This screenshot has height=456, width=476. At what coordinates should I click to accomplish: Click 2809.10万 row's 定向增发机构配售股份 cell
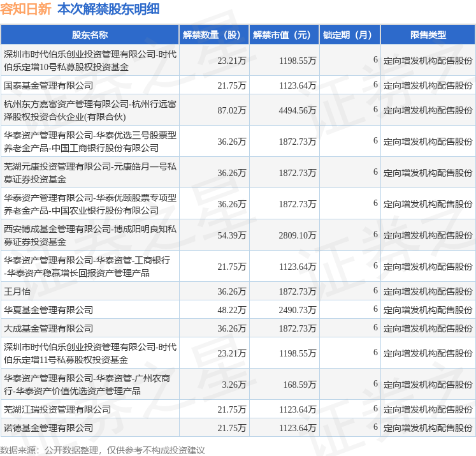click(428, 235)
